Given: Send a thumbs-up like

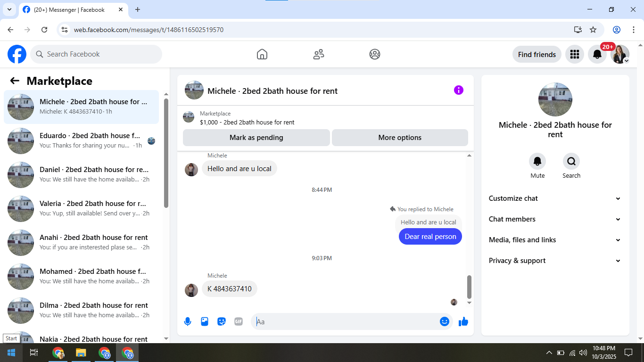Looking at the screenshot, I should (x=463, y=321).
